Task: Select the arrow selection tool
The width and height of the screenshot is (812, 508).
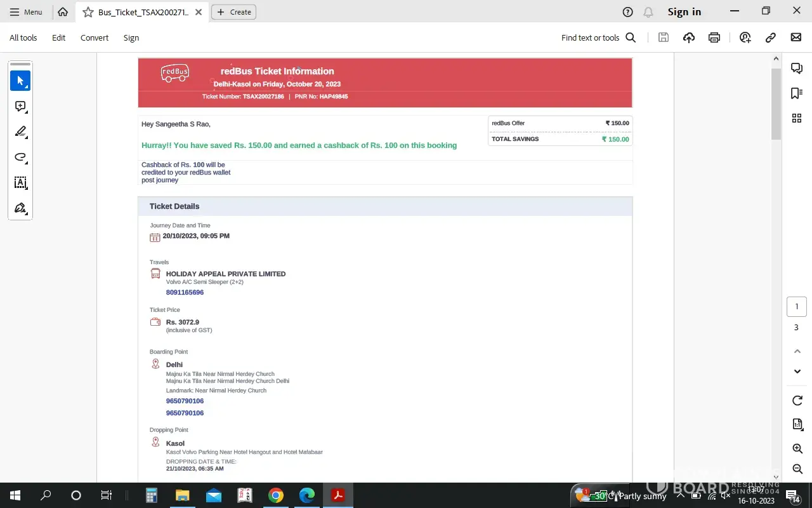Action: pos(20,81)
